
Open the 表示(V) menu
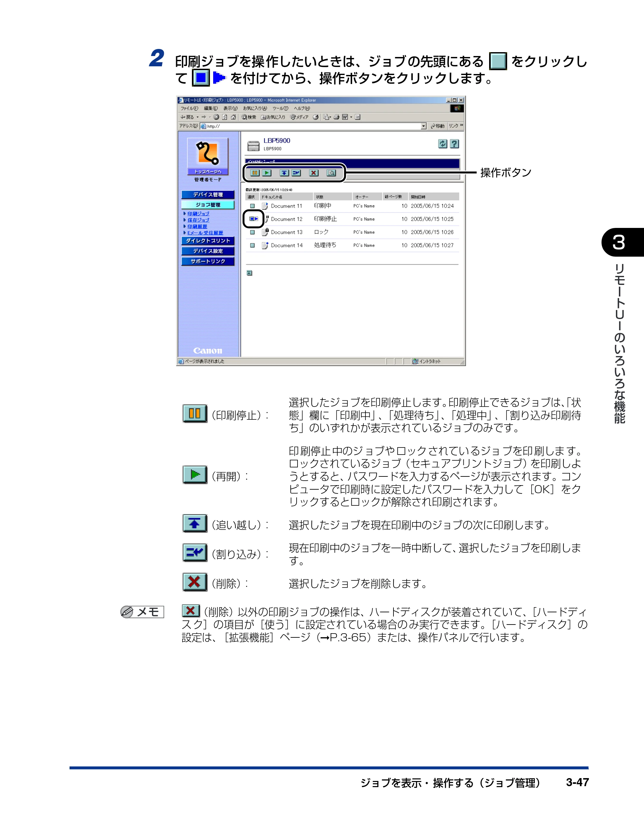point(230,108)
